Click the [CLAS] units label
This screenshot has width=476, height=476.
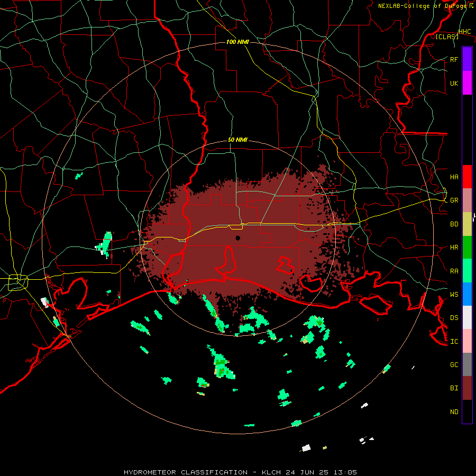(x=447, y=37)
